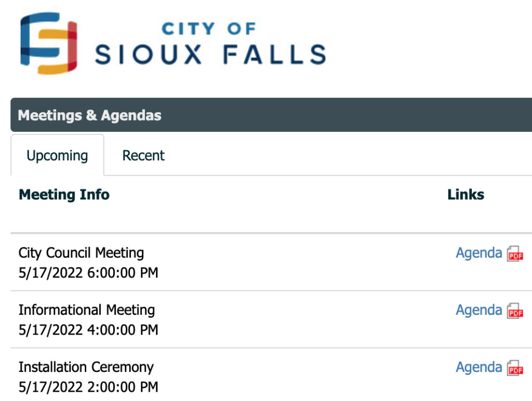Click the Sioux Falls logo emblem
This screenshot has height=401, width=532.
click(49, 43)
